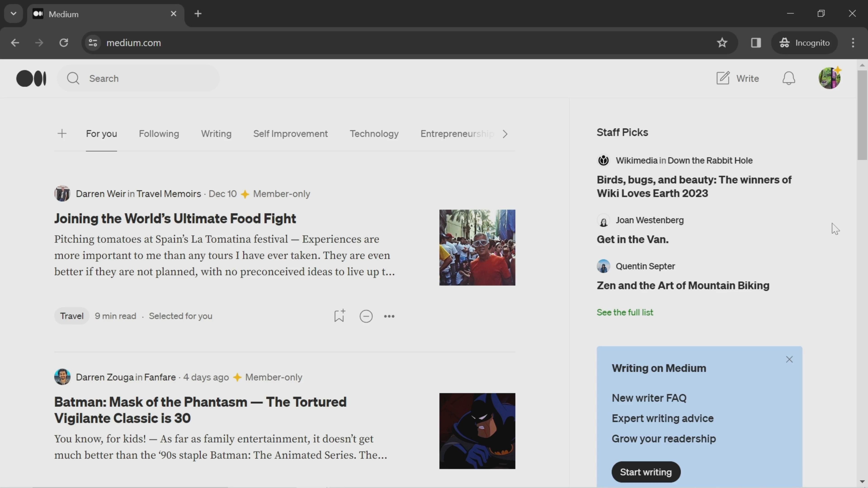
Task: Open the See the full list link
Action: pyautogui.click(x=625, y=312)
